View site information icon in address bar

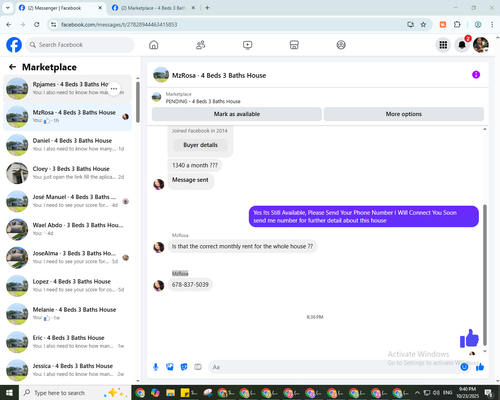[x=54, y=24]
